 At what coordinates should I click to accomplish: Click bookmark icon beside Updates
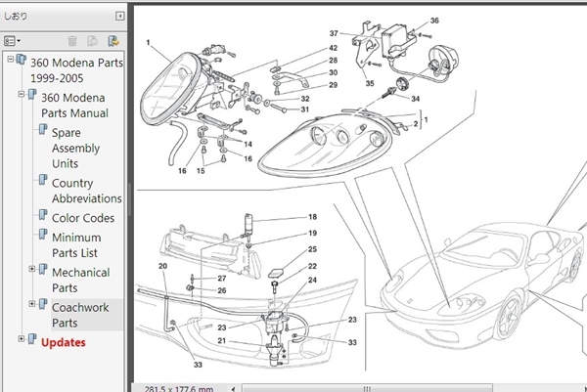pyautogui.click(x=32, y=339)
